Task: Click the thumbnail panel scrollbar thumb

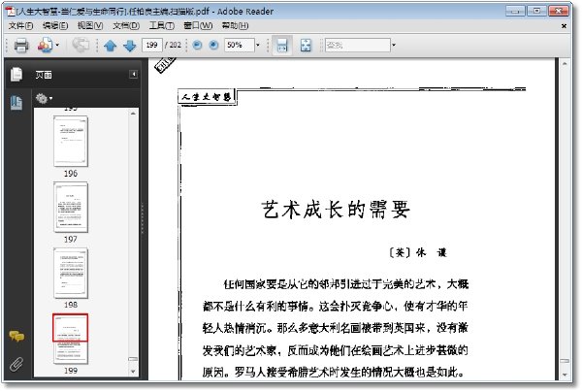Action: 133,359
